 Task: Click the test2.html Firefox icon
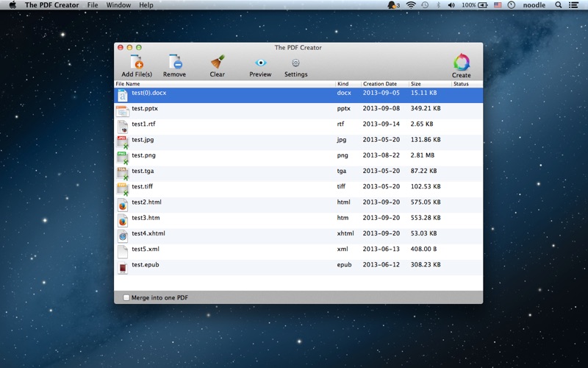[x=122, y=205]
